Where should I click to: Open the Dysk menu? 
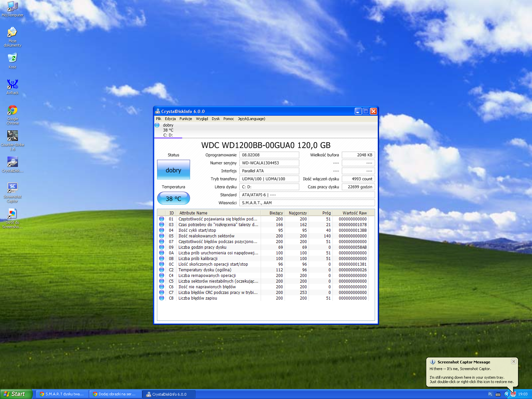tap(216, 119)
